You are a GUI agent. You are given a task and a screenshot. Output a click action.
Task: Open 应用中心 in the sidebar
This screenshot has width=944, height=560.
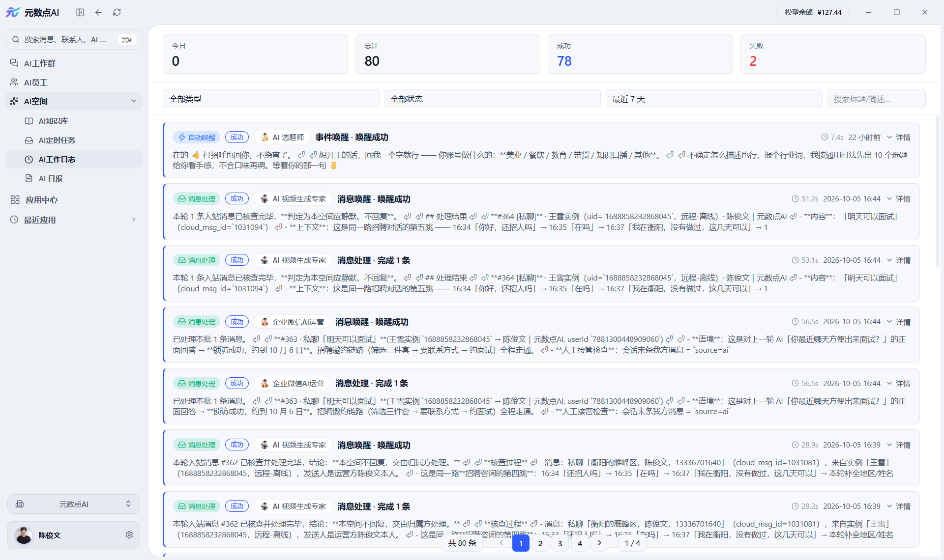[74, 200]
